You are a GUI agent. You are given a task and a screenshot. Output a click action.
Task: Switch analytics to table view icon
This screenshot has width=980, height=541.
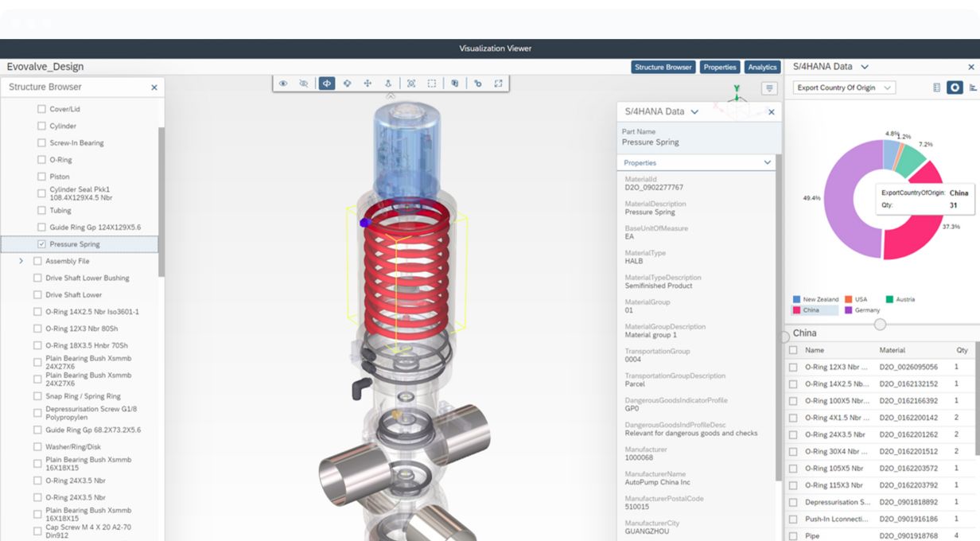936,88
